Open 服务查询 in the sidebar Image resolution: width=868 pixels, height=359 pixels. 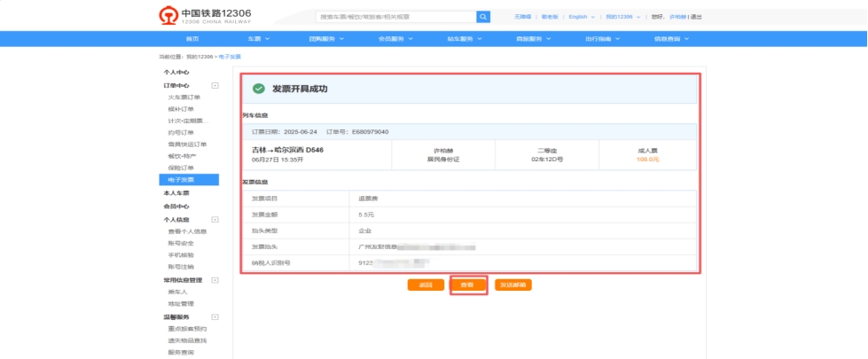pos(181,353)
